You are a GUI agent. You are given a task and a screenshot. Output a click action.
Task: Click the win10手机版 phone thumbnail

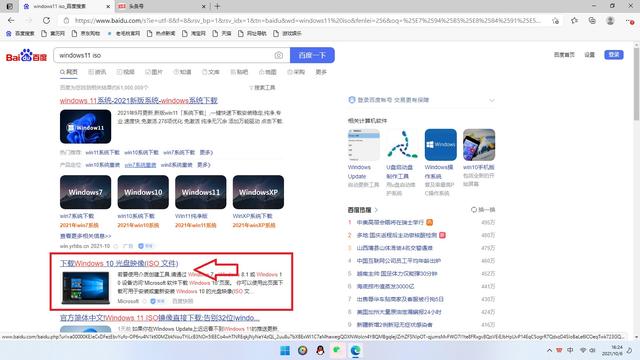pyautogui.click(x=479, y=145)
